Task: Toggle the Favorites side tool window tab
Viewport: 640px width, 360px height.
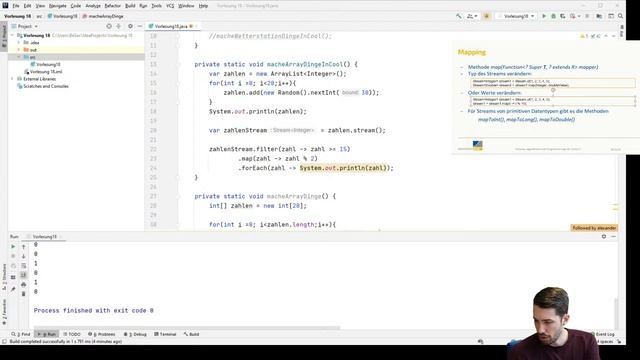Action: pos(4,311)
